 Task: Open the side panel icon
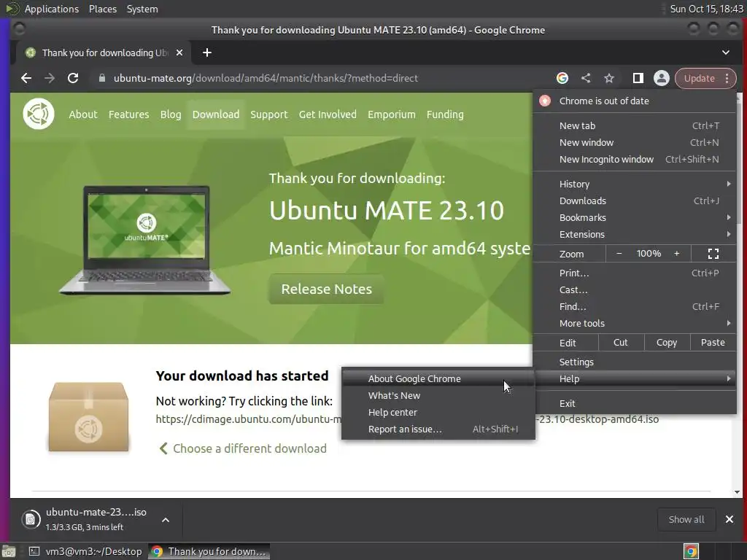click(x=638, y=78)
